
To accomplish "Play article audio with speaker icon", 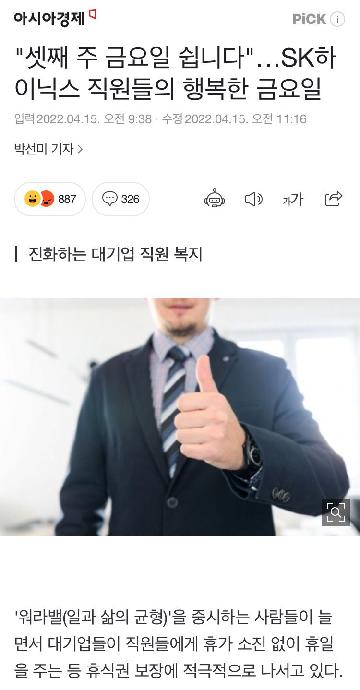I will coord(253,199).
